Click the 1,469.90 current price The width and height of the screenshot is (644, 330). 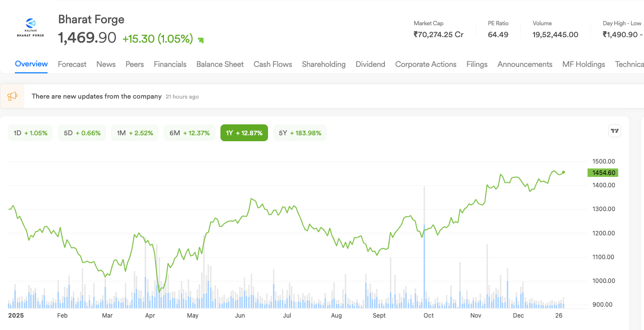coord(87,38)
